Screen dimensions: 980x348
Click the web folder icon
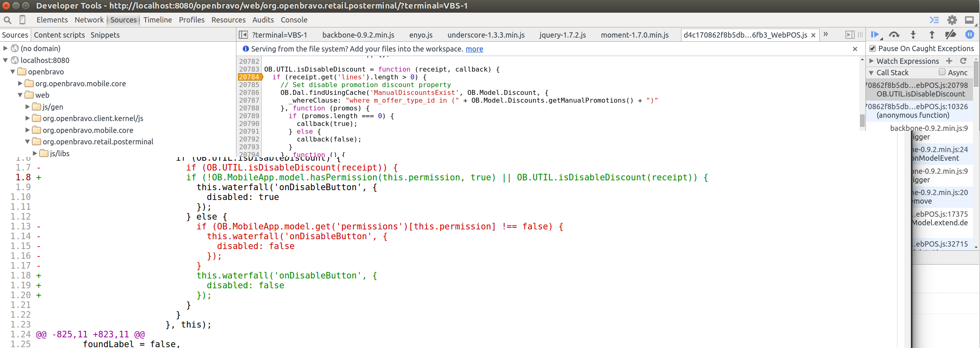click(29, 95)
